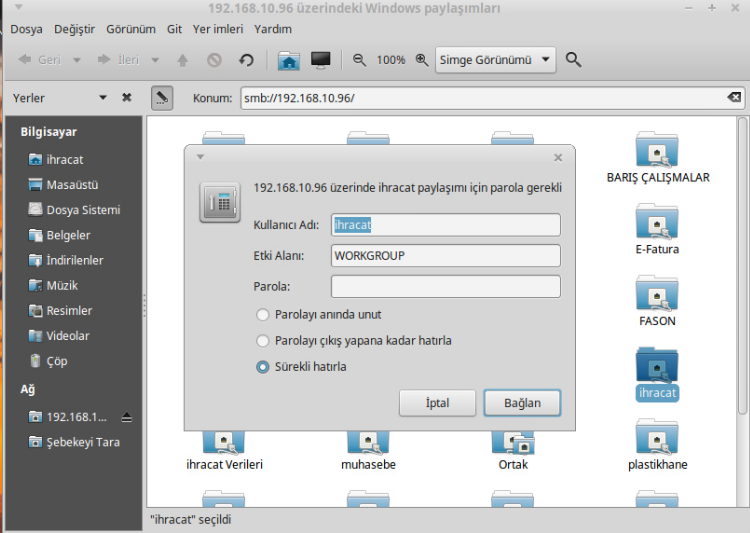Select the 192.168.1... network location
750x533 pixels.
(67, 417)
